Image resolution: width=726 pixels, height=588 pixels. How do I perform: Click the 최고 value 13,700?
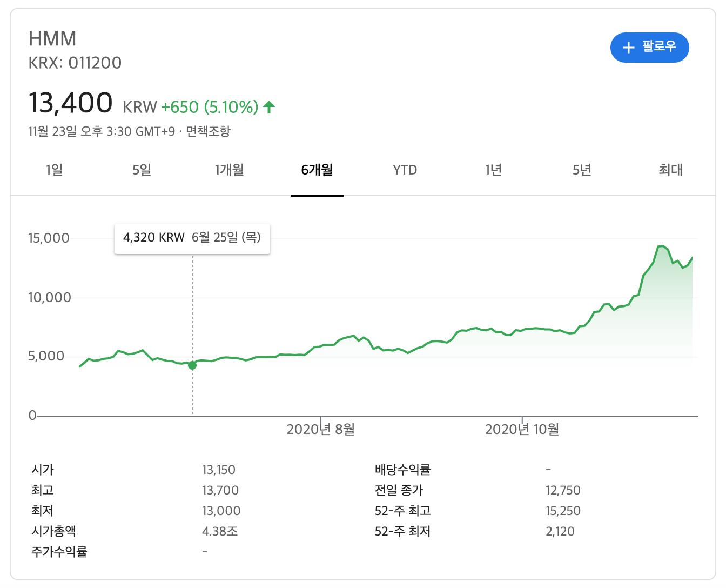pos(220,491)
